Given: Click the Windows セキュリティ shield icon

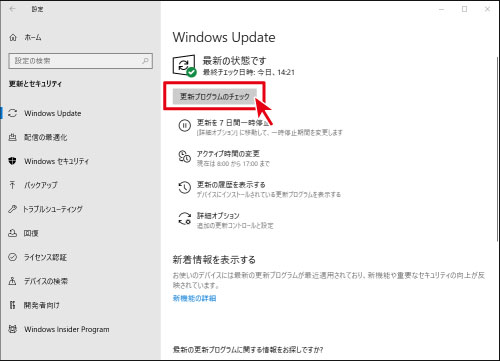Looking at the screenshot, I should pos(13,161).
